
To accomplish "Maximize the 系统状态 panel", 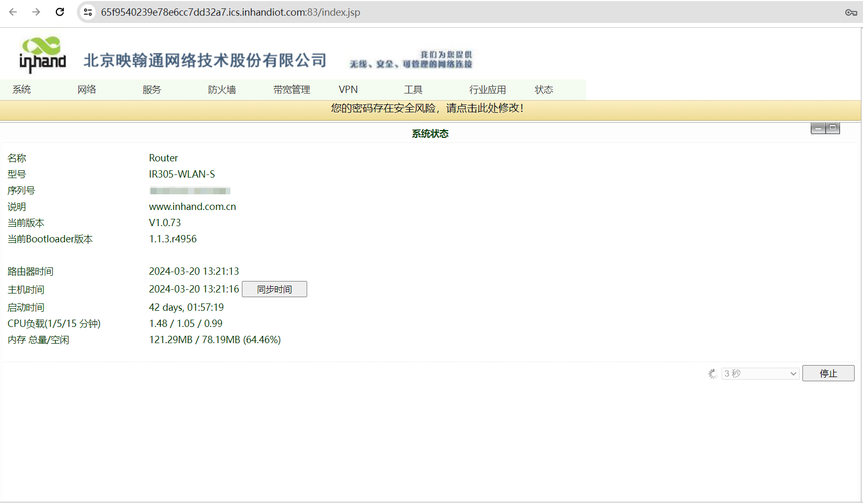I will click(x=833, y=128).
